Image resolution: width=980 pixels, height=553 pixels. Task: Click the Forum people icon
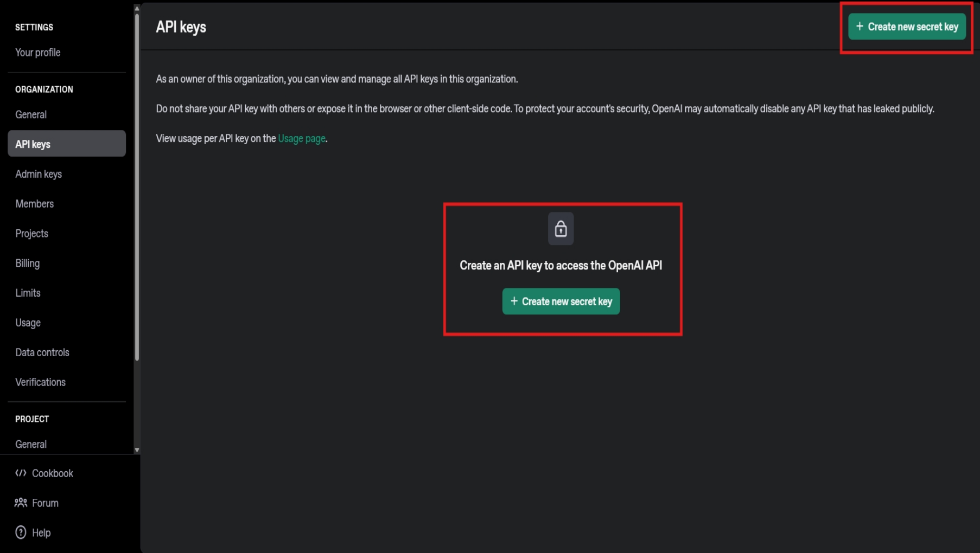pos(21,503)
